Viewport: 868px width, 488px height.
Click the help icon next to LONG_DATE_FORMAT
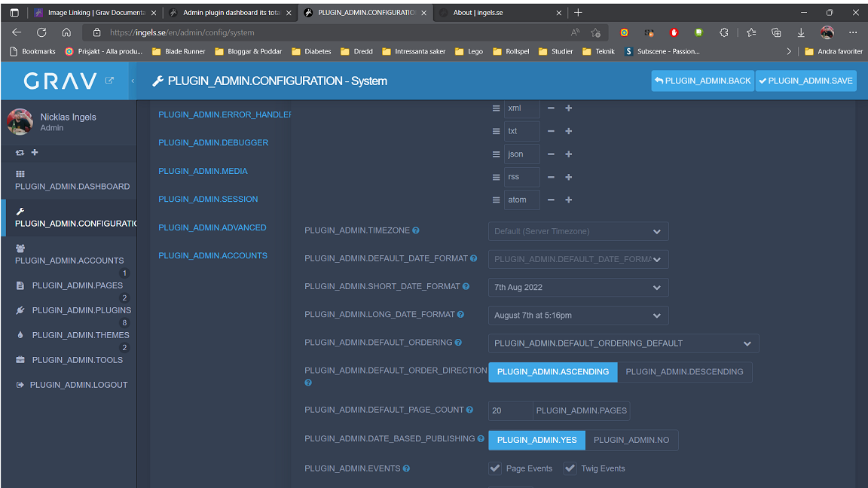460,314
